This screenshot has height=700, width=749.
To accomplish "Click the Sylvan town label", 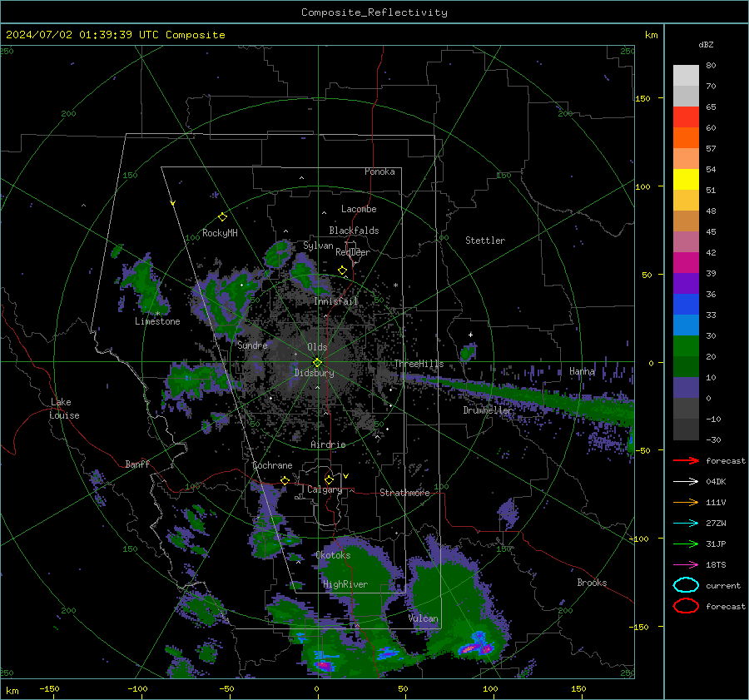I will tap(318, 246).
